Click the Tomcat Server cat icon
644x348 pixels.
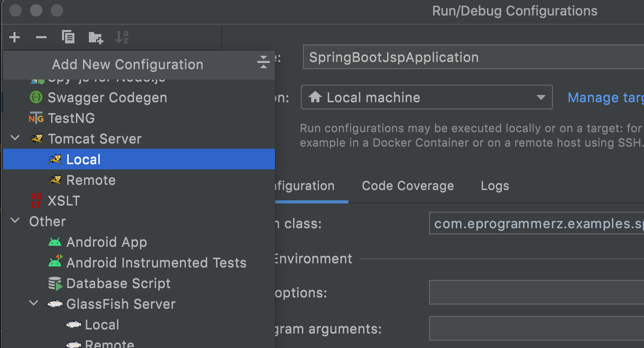click(36, 139)
